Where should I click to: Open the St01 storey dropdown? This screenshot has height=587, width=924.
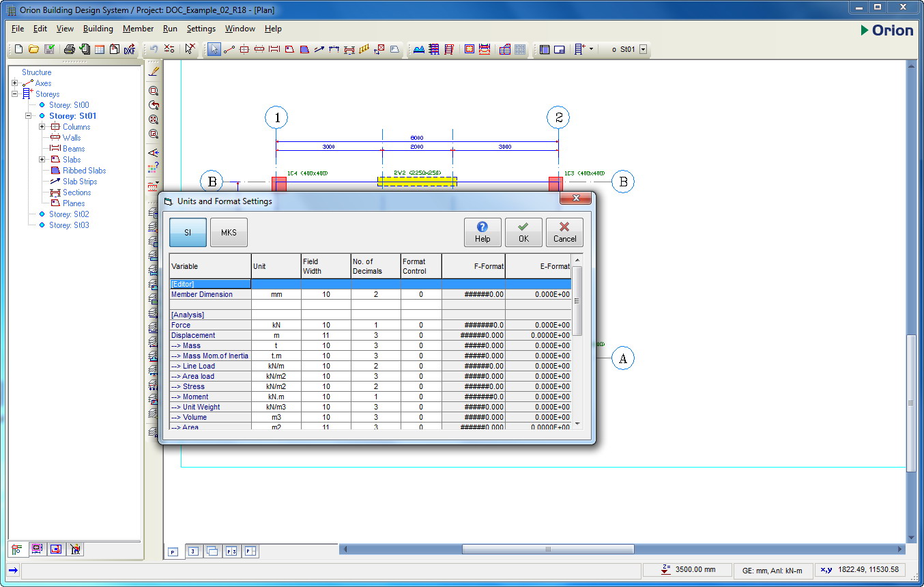click(x=643, y=49)
